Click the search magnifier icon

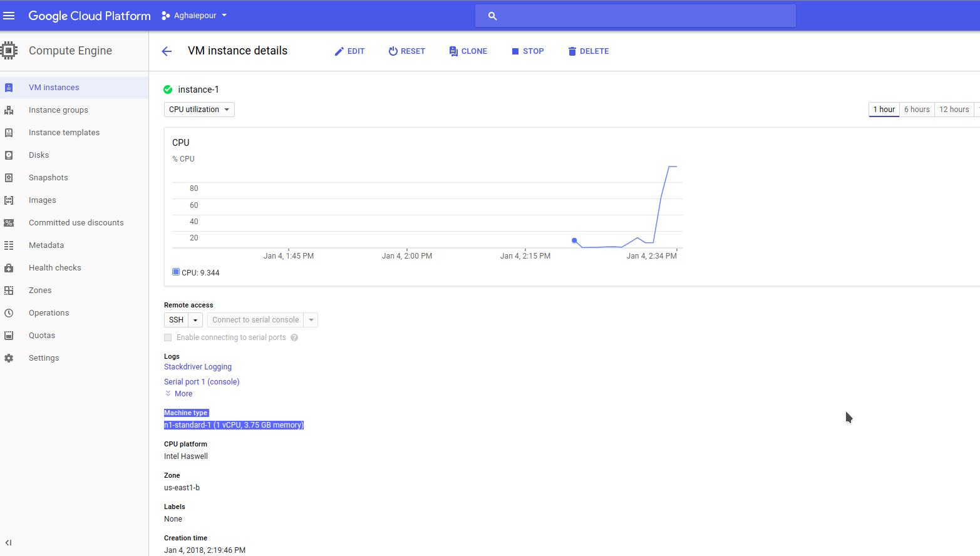tap(492, 16)
